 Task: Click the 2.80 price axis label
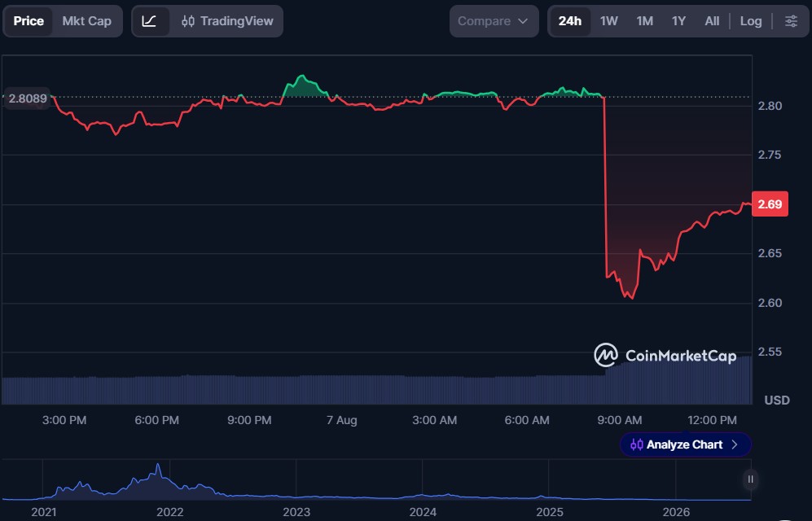click(770, 106)
